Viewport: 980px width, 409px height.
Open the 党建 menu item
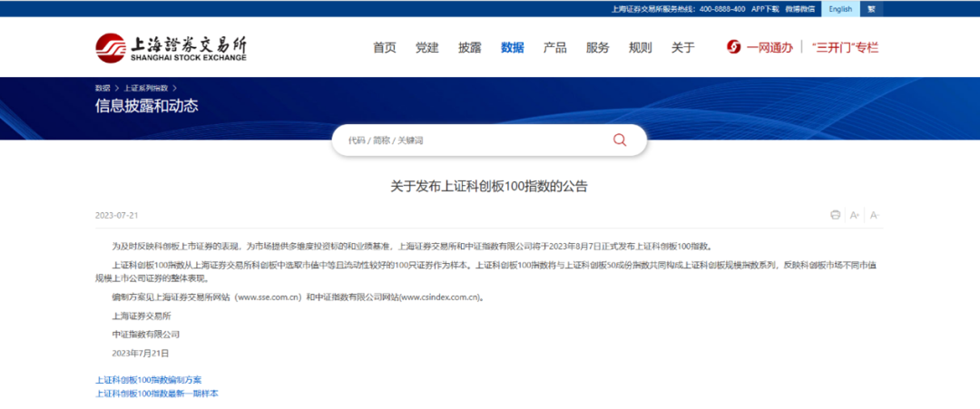click(426, 48)
